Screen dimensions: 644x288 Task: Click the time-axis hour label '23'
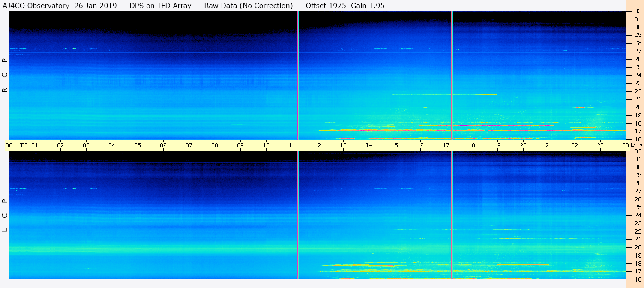(x=600, y=145)
